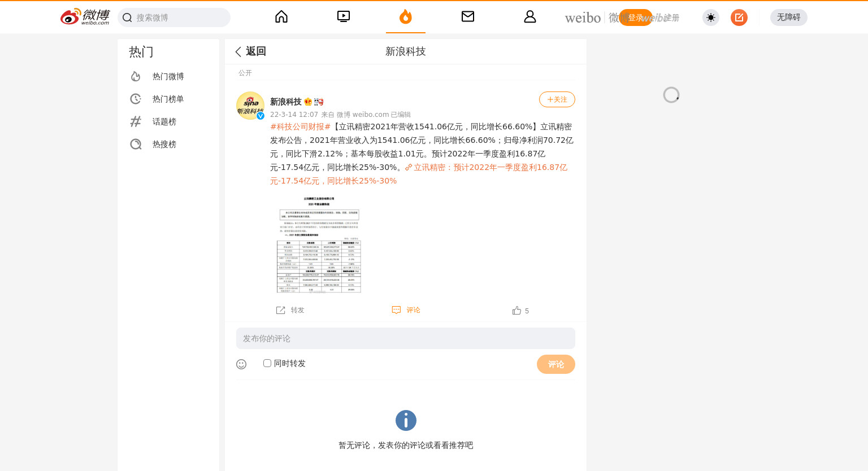Open the home feed icon
Screen dimensions: 868x471
[x=281, y=17]
